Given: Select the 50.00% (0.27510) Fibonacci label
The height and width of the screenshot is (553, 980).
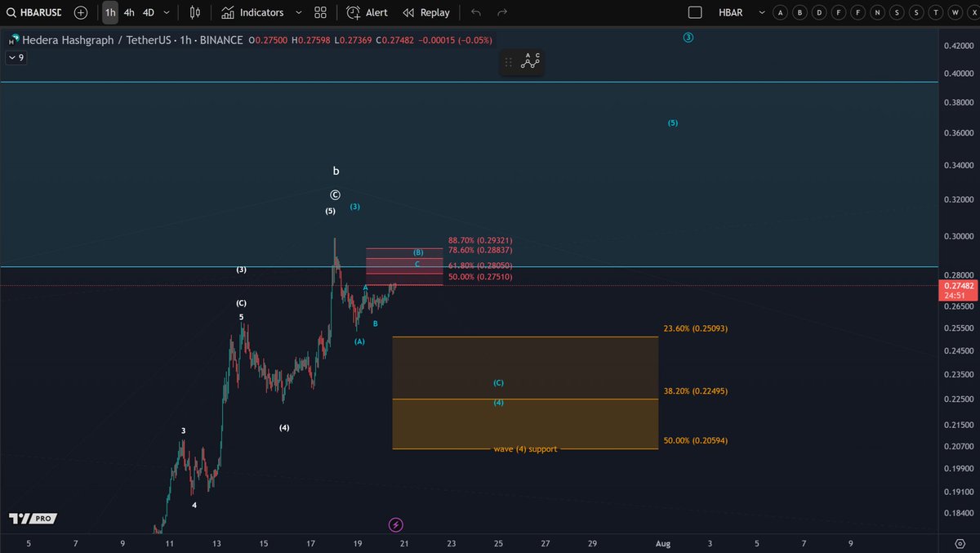Looking at the screenshot, I should (480, 278).
